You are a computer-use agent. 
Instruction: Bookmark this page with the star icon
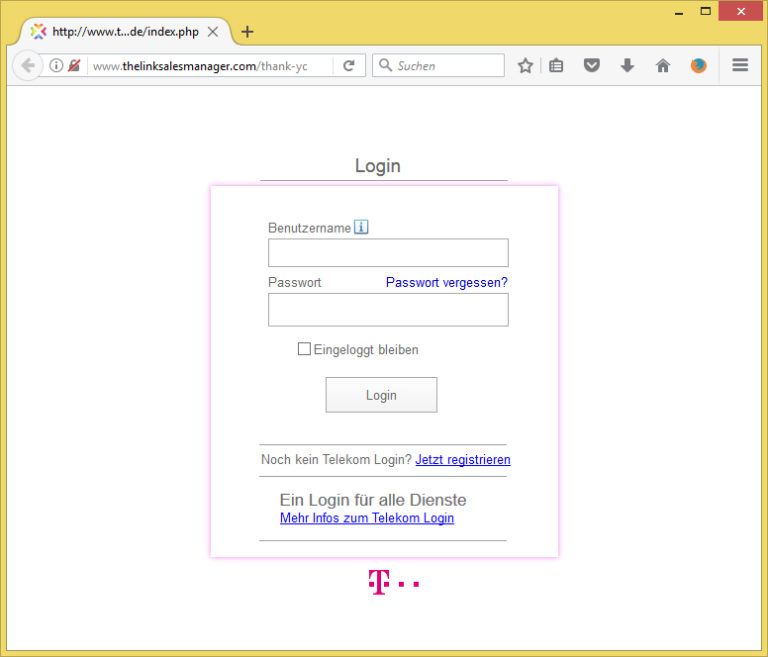point(525,65)
